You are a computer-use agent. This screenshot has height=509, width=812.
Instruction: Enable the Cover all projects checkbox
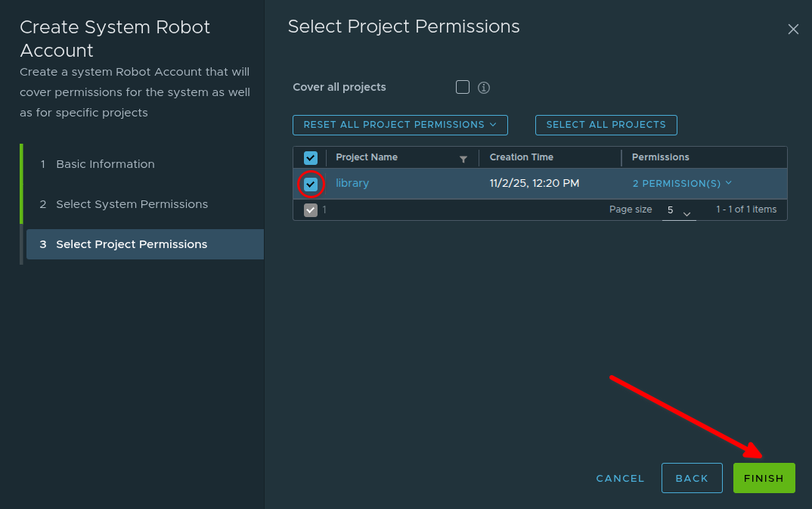coord(463,87)
